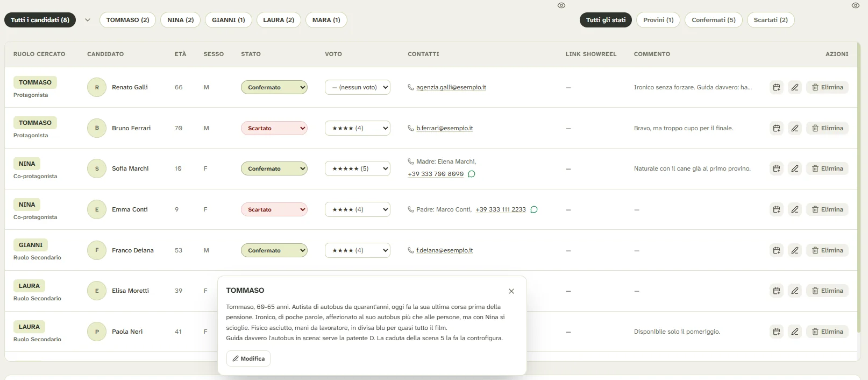Click the TOMMASO role badge in Renato Galli's row
868x380 pixels.
coord(35,82)
